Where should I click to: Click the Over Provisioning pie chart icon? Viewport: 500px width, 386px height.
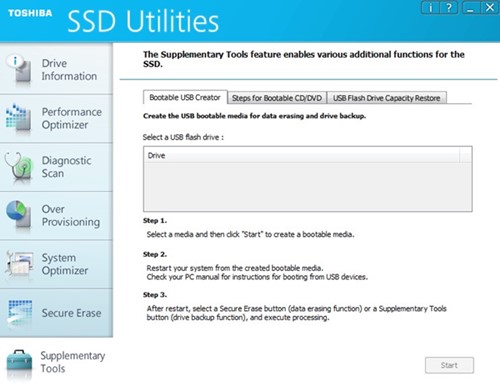tap(18, 215)
